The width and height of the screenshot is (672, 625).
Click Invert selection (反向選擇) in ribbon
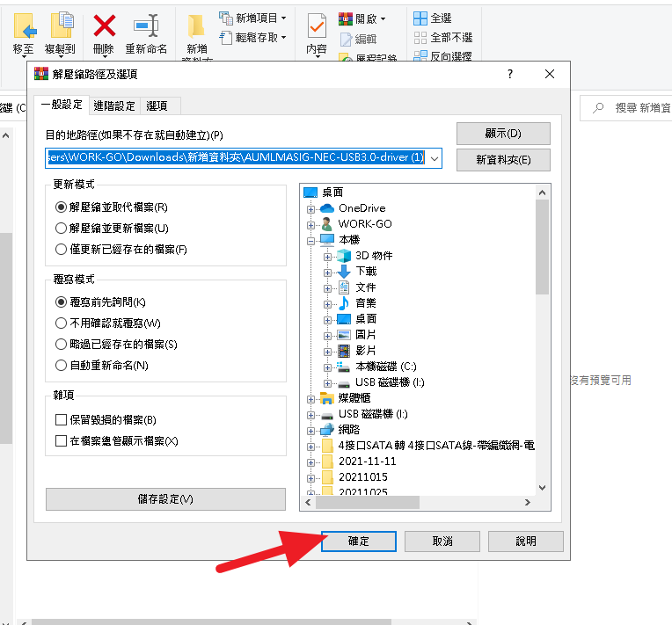pyautogui.click(x=443, y=56)
